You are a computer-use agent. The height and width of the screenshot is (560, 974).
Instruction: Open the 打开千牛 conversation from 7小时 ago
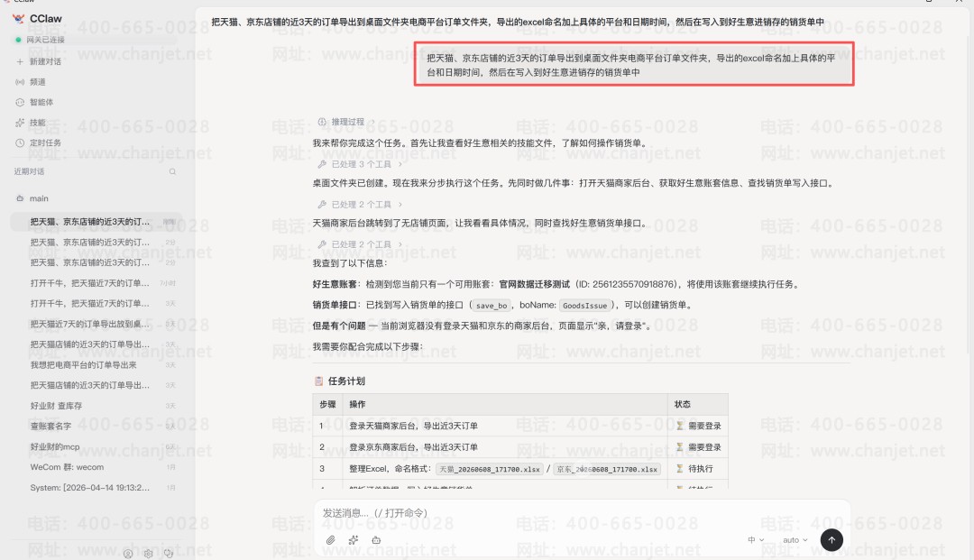[96, 283]
